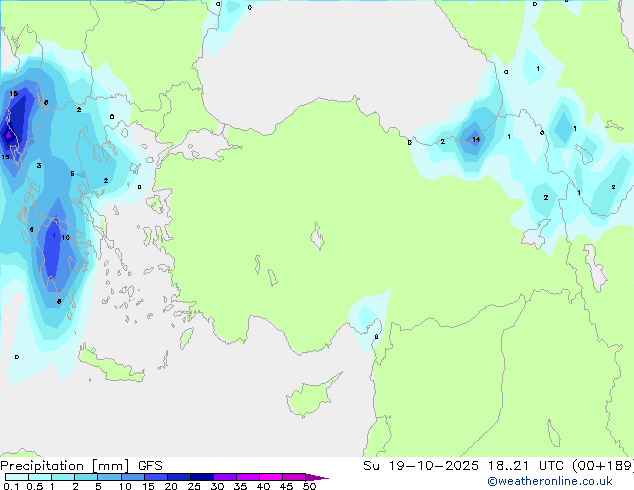Image resolution: width=634 pixels, height=490 pixels.
Task: Click the 20–25 mm legend color box
Action: point(178,477)
